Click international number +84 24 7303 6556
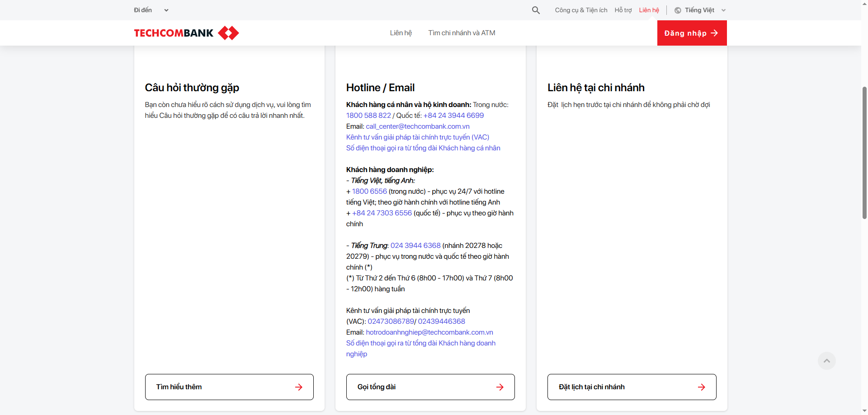This screenshot has height=415, width=868. click(x=382, y=213)
